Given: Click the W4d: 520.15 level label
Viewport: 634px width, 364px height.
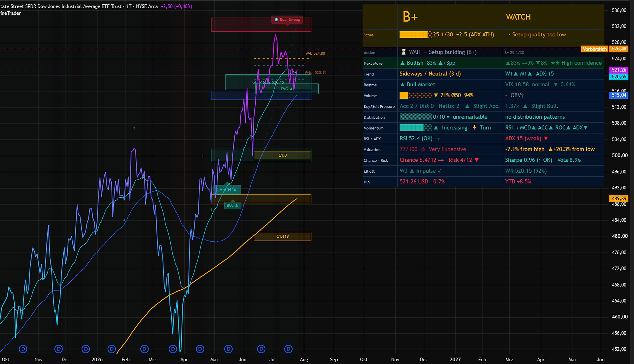Looking at the screenshot, I should tap(316, 73).
